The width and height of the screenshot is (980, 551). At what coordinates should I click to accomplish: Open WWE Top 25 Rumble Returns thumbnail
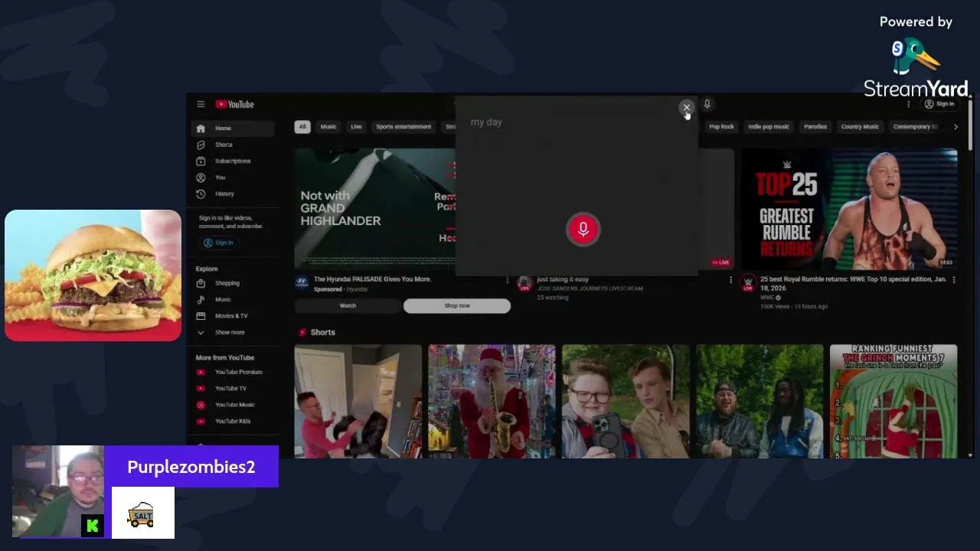click(x=849, y=208)
